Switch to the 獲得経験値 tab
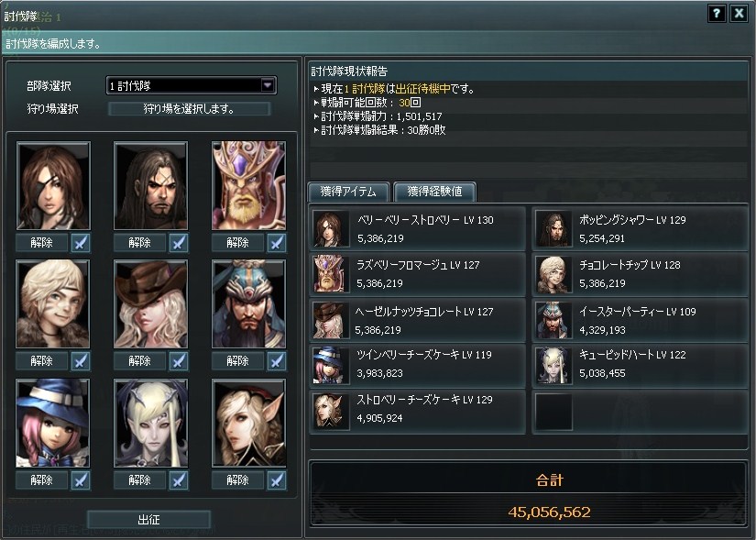This screenshot has height=540, width=756. click(434, 192)
